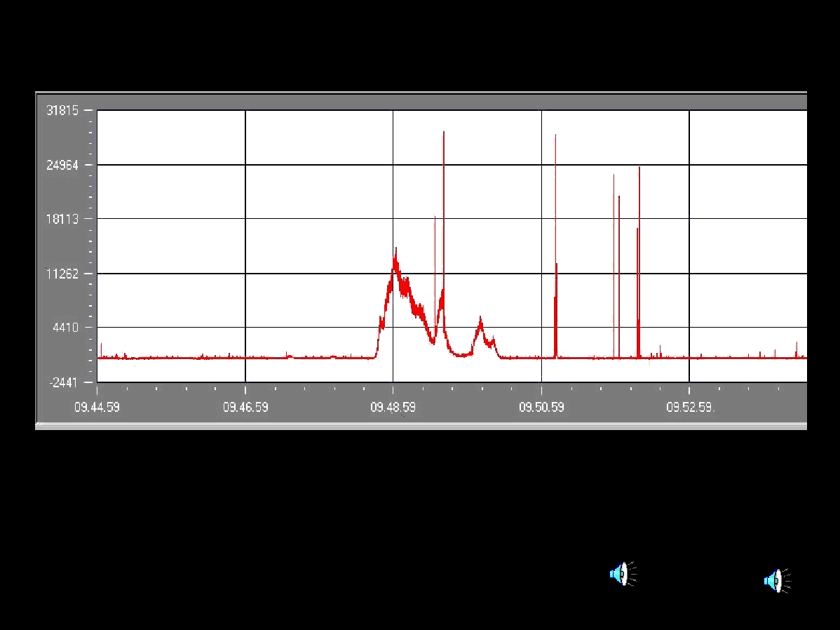
Task: Click the left speaker audio icon
Action: tap(622, 574)
